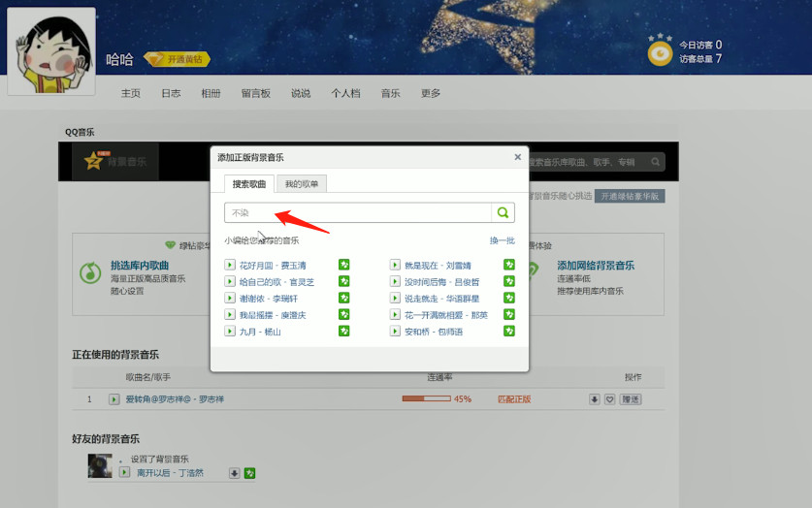812x508 pixels.
Task: Open 音乐 in profile navigation
Action: tap(390, 93)
